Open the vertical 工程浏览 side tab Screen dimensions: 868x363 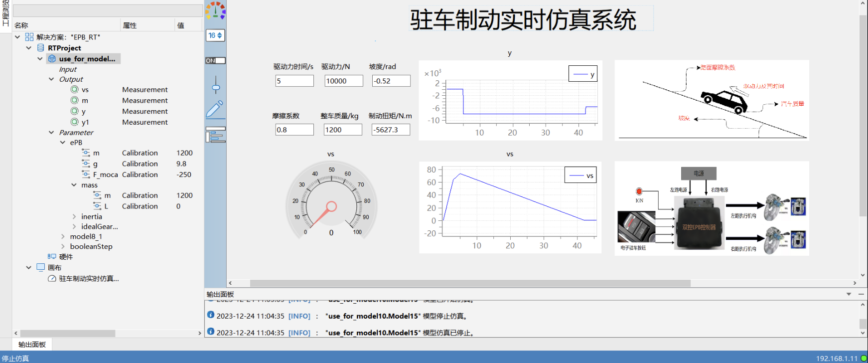click(5, 14)
